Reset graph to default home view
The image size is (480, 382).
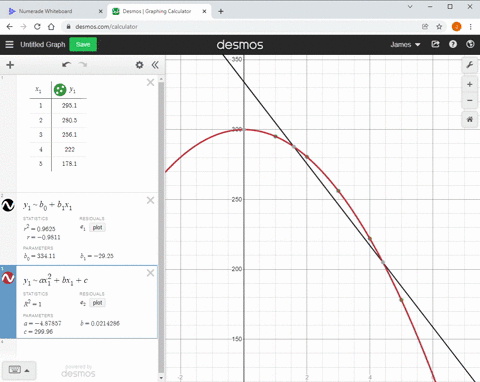pos(470,119)
